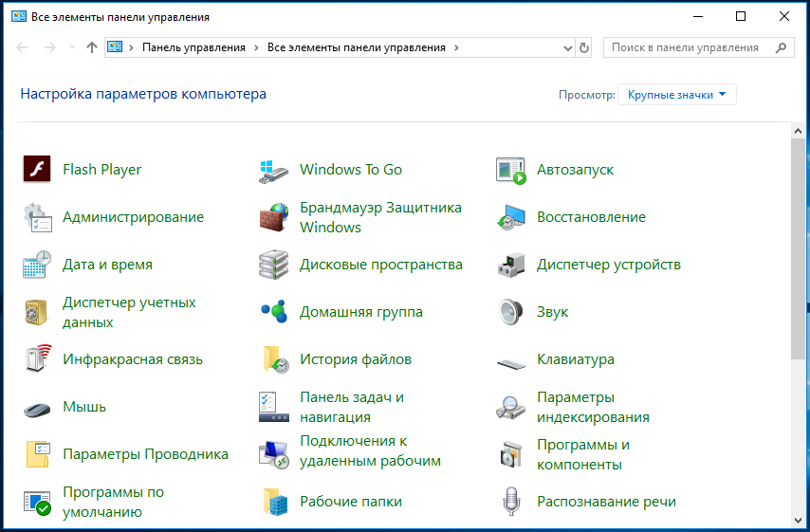Click the Forward navigation arrow
This screenshot has width=810, height=532.
click(49, 47)
